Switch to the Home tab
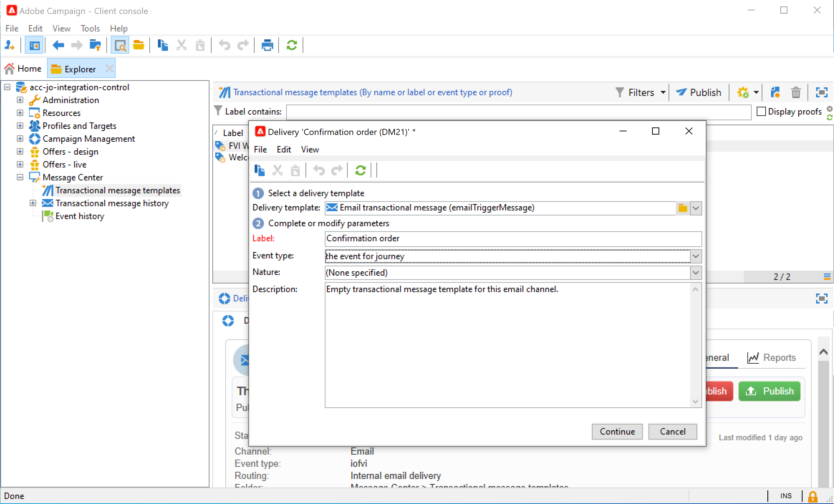This screenshot has width=834, height=504. click(x=24, y=69)
